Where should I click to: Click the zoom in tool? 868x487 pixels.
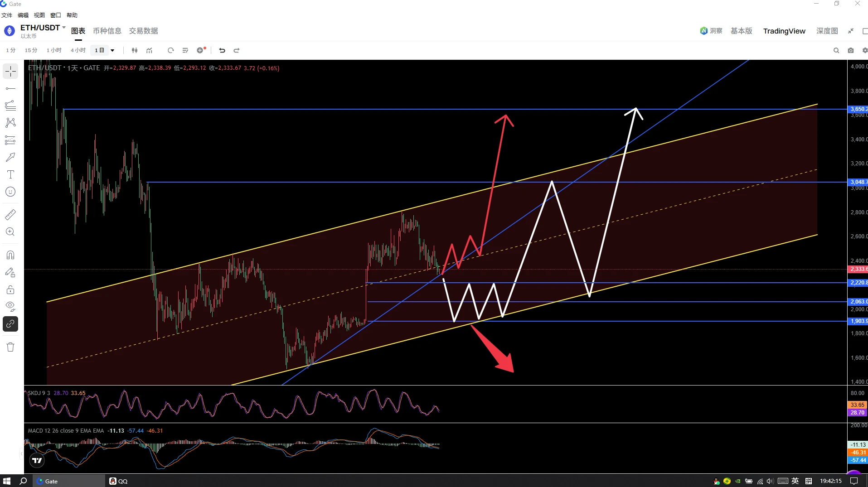(10, 232)
